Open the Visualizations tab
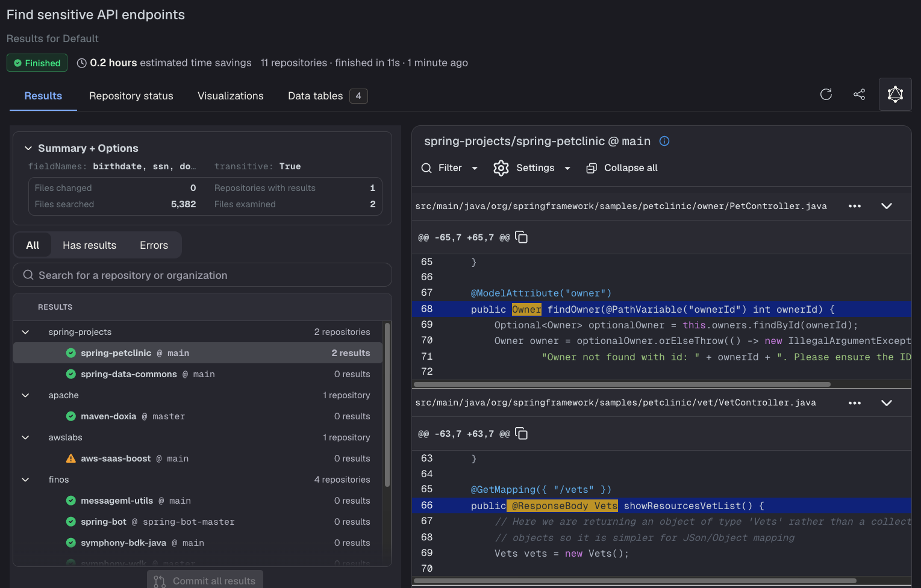This screenshot has height=588, width=921. coord(231,96)
